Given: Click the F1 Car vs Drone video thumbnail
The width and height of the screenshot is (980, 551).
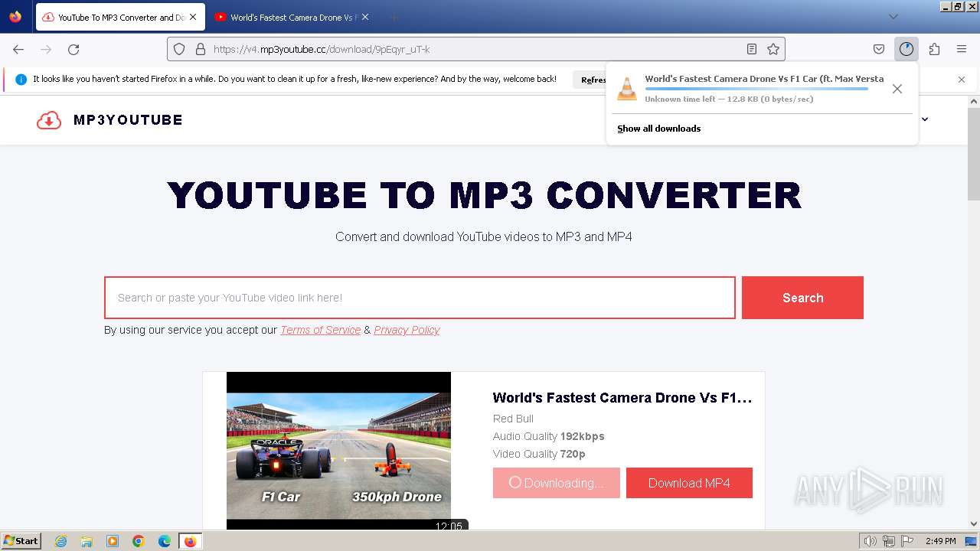Looking at the screenshot, I should pyautogui.click(x=338, y=450).
